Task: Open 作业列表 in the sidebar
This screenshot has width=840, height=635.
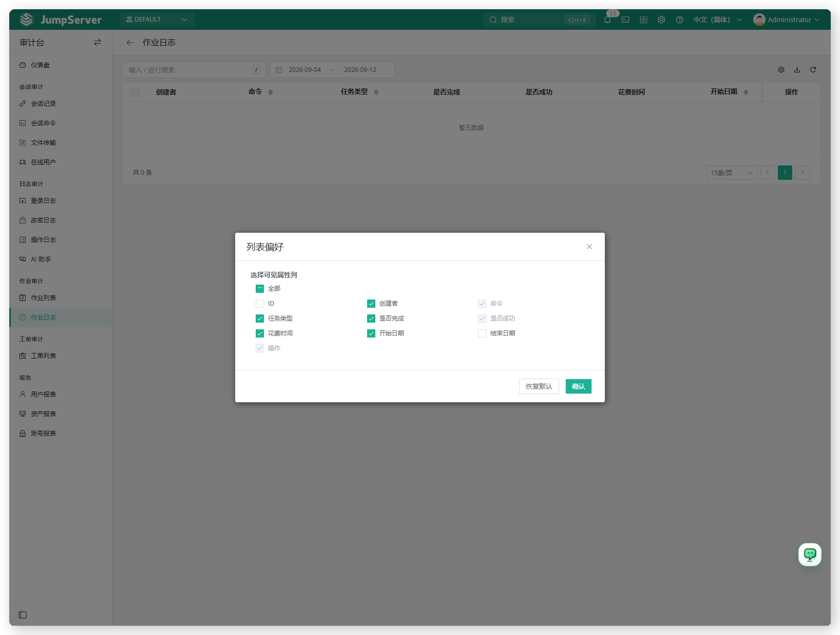Action: coord(61,298)
